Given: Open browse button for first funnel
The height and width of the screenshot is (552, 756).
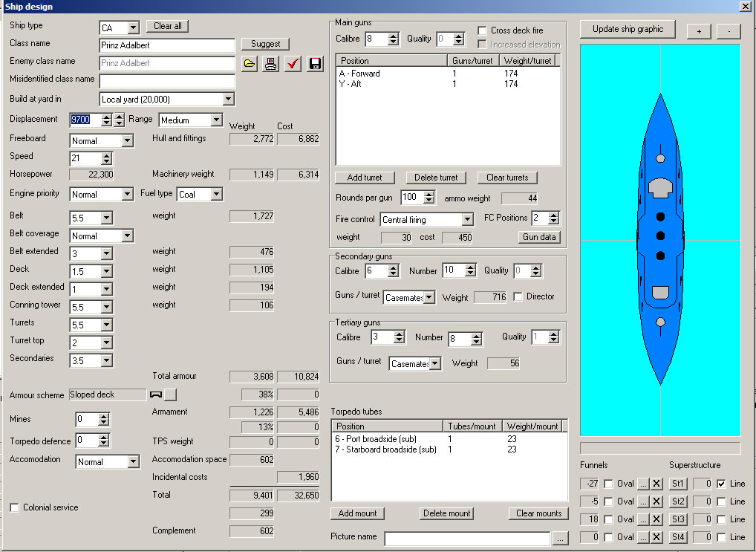Looking at the screenshot, I should click(x=643, y=484).
